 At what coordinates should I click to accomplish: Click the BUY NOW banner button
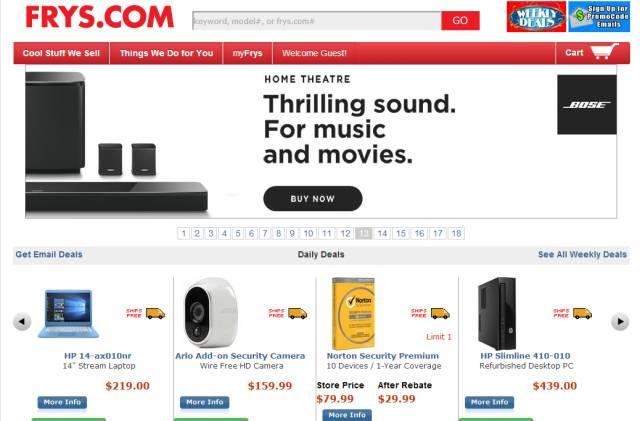(313, 199)
